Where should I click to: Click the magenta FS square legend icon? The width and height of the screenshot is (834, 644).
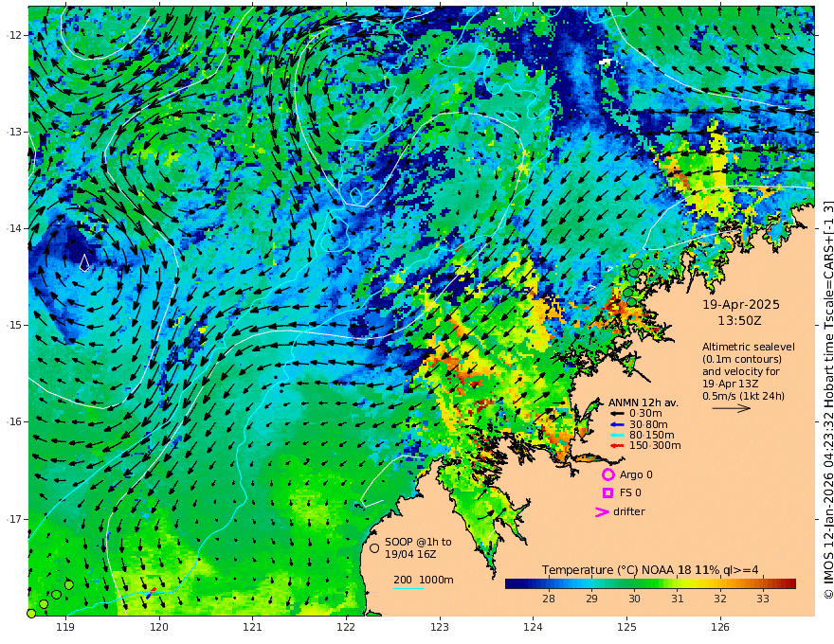[x=607, y=493]
